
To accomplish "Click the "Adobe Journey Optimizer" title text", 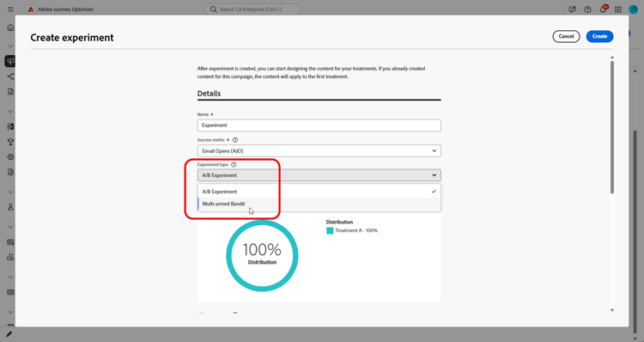I will (66, 9).
